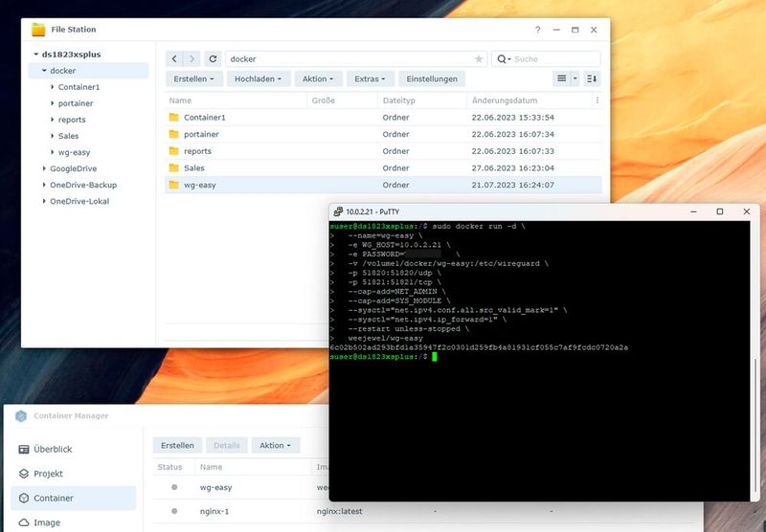Click Erstellen in Container Manager
The image size is (766, 532).
click(x=177, y=445)
